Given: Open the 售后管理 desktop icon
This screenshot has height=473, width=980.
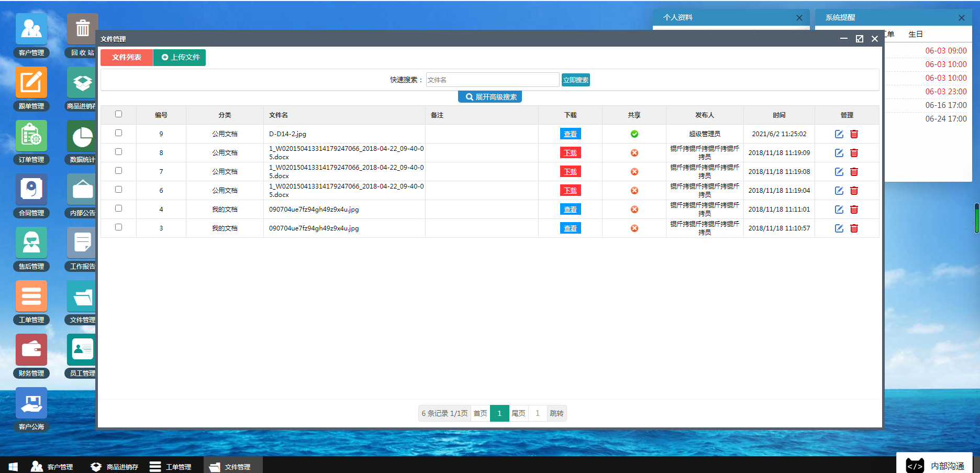Looking at the screenshot, I should (31, 243).
